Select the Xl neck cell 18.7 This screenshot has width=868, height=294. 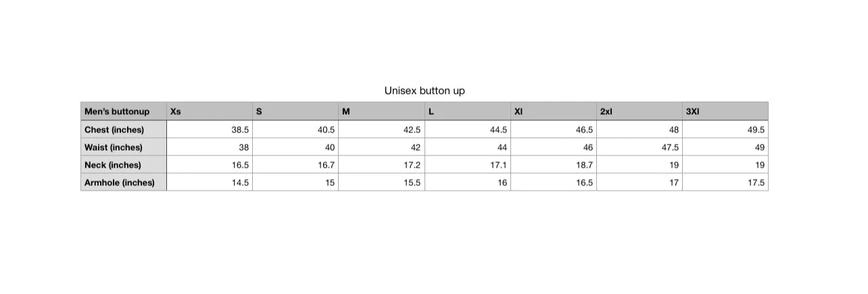click(554, 165)
